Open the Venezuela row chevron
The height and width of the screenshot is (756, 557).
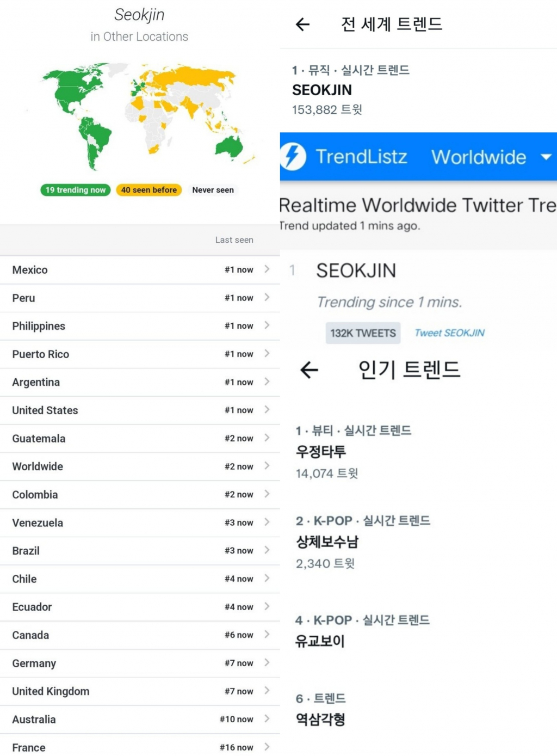click(267, 522)
